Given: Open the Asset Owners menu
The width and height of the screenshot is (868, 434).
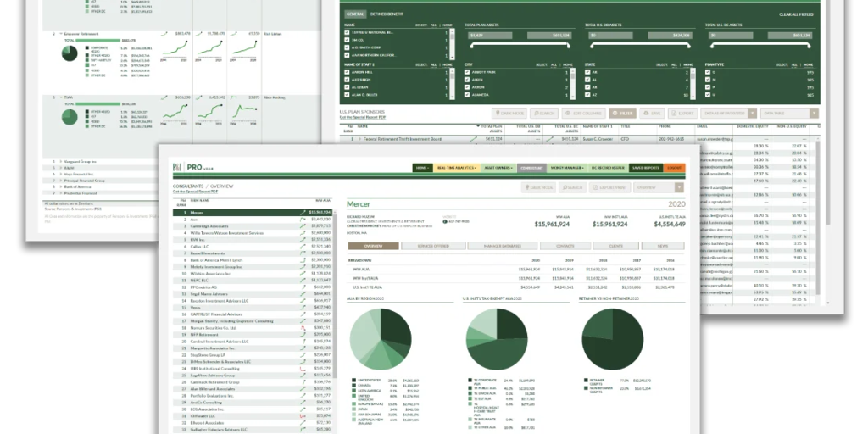Looking at the screenshot, I should tap(498, 167).
